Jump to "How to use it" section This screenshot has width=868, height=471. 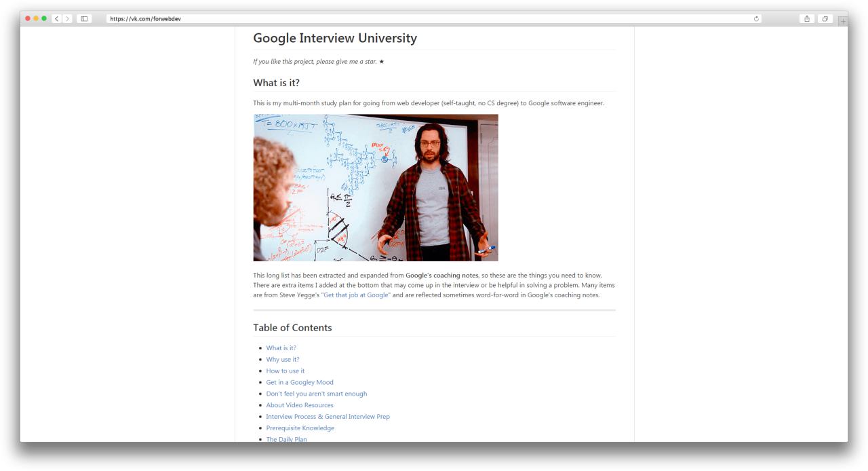[x=285, y=371]
